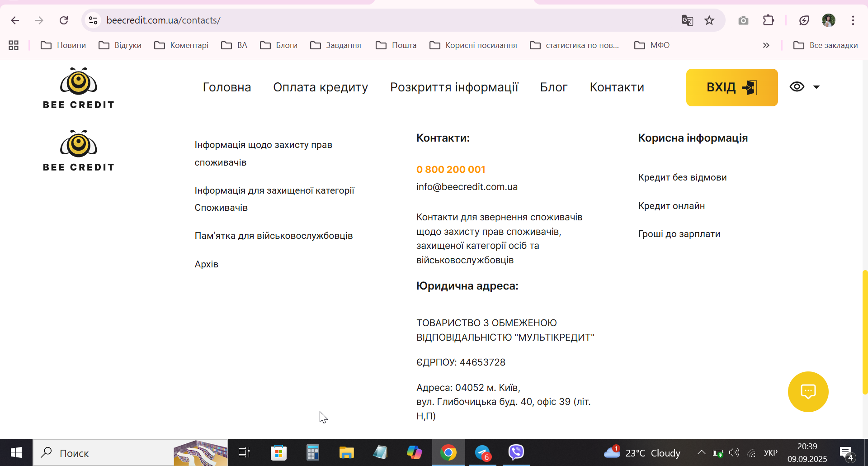This screenshot has height=466, width=868.
Task: Open the Блоги bookmark folder
Action: 278,45
